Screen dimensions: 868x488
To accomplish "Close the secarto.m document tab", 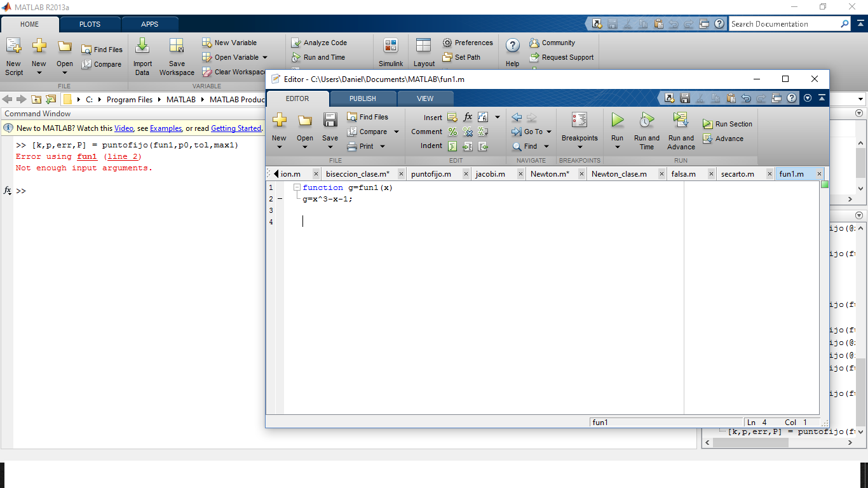I will (x=770, y=174).
